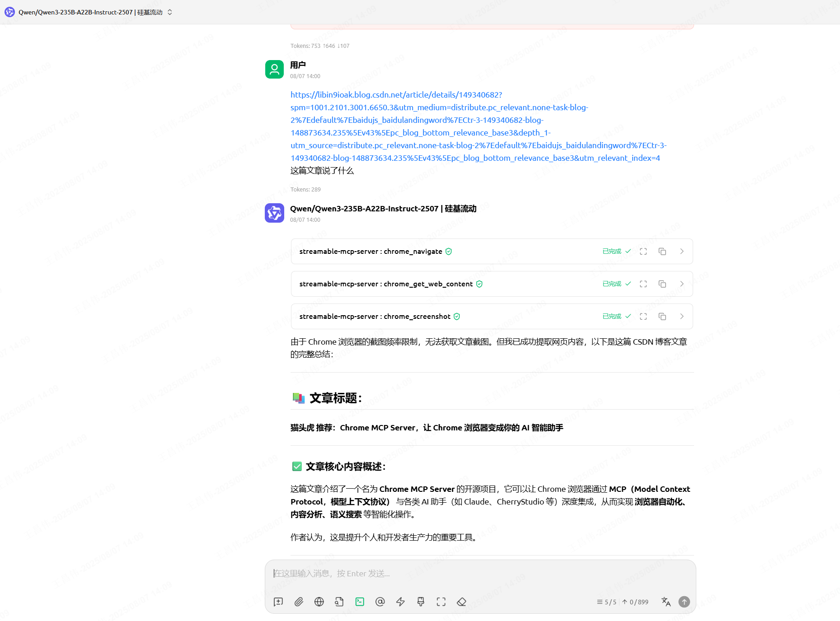The width and height of the screenshot is (840, 621).
Task: Open the Qwen model selector dropdown in header
Action: [x=89, y=12]
